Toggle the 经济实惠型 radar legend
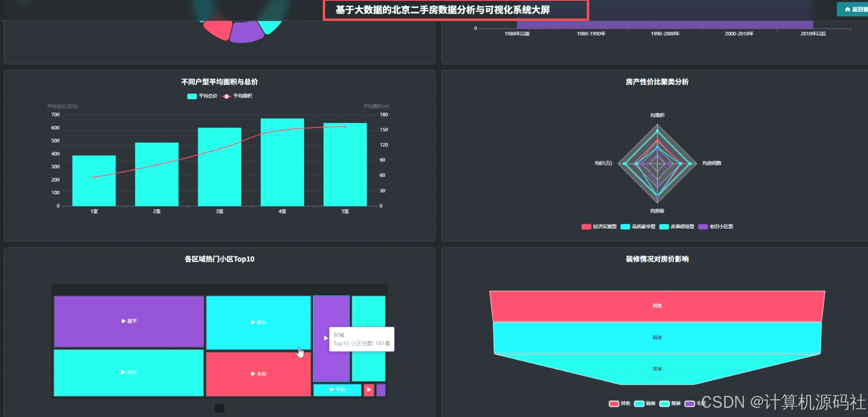868x417 pixels. click(x=599, y=227)
